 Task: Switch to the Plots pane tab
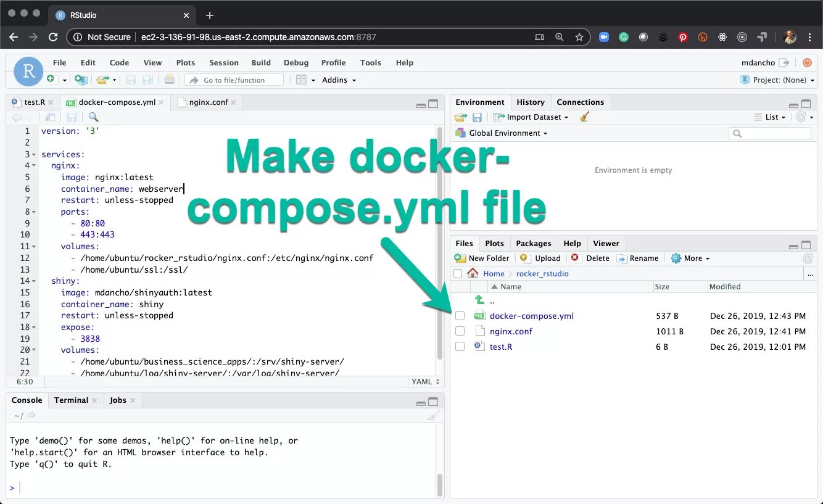pos(494,243)
